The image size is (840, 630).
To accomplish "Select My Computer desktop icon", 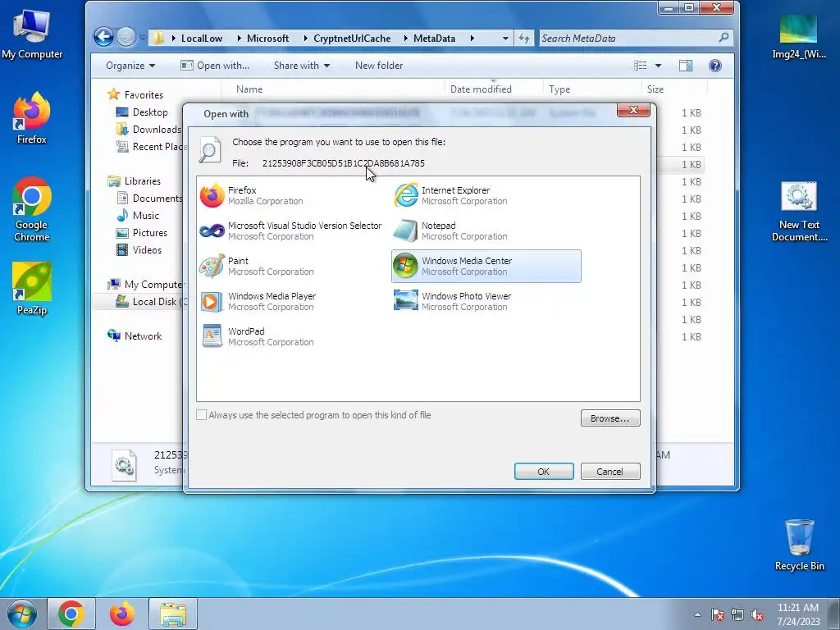I will pyautogui.click(x=32, y=34).
